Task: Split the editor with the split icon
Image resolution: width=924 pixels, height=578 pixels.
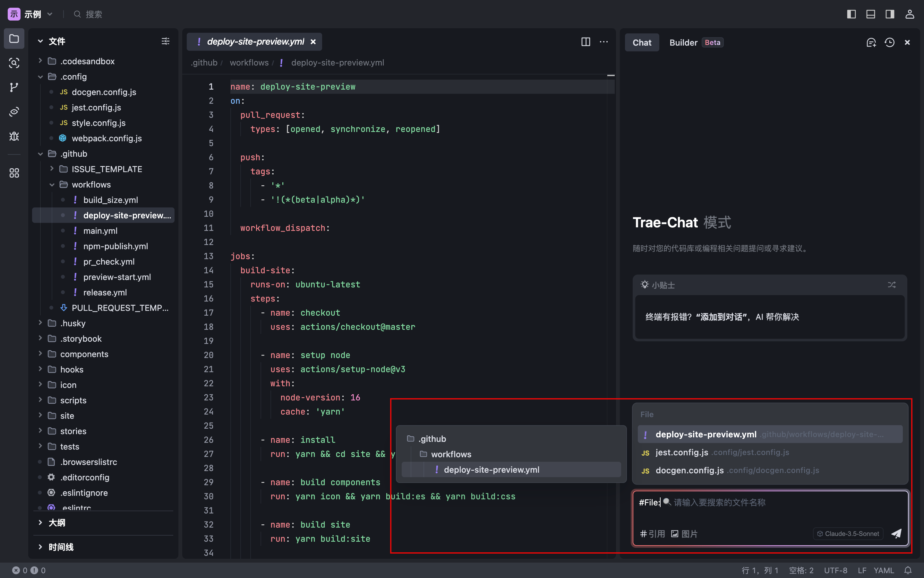Action: pos(586,42)
